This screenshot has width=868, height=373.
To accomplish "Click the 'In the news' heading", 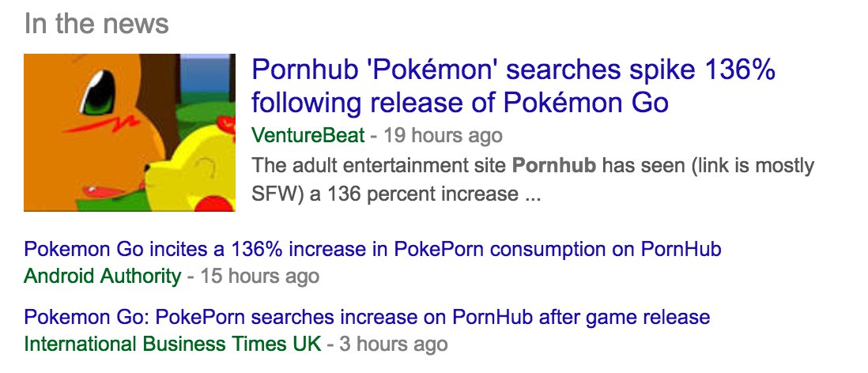I will pos(96,23).
